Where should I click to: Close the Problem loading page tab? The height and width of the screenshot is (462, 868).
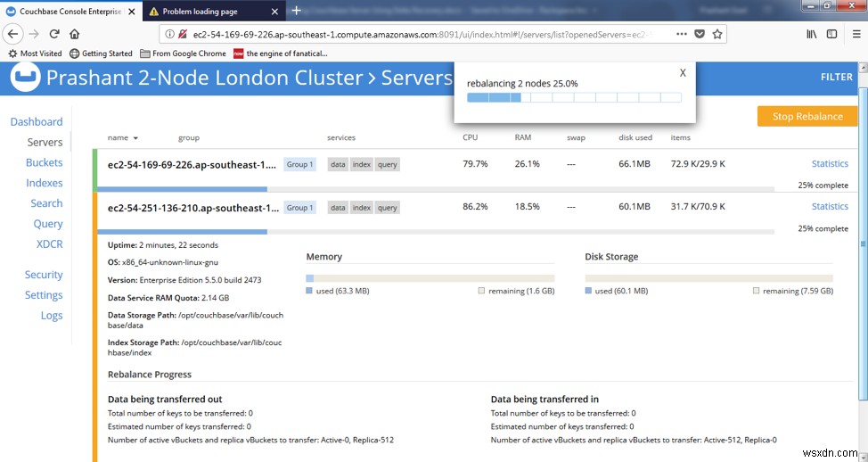point(274,11)
